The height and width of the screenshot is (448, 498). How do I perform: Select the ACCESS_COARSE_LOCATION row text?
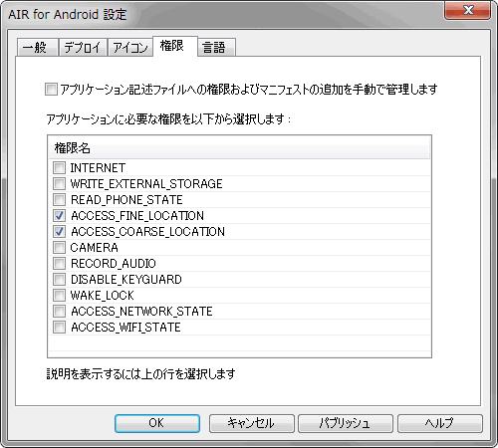147,232
